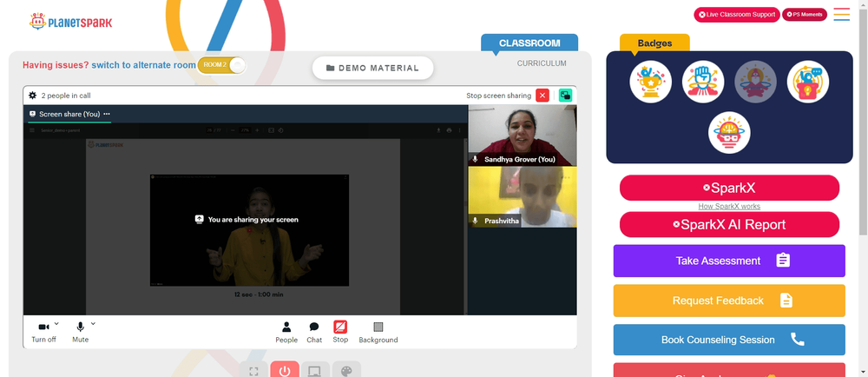Open the People panel

[286, 332]
